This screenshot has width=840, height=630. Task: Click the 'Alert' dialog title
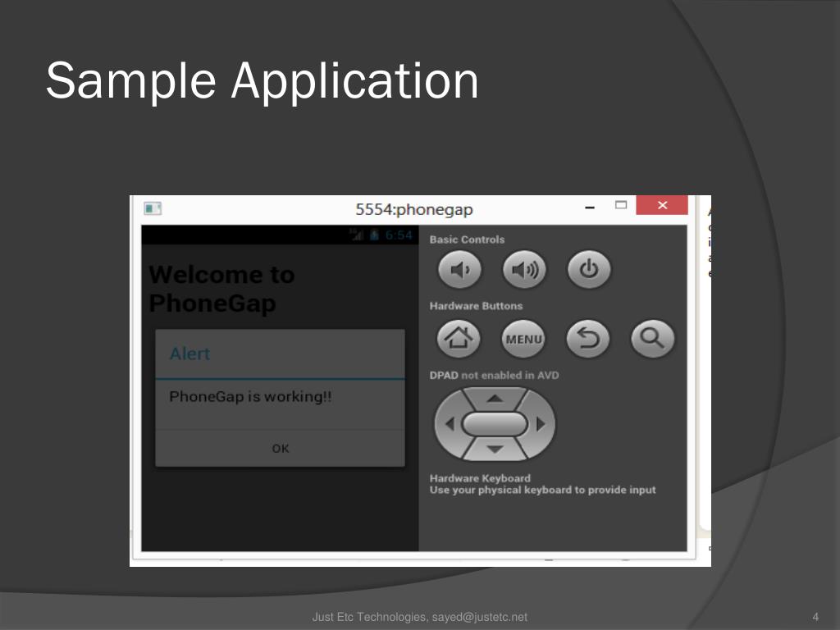[x=189, y=354]
